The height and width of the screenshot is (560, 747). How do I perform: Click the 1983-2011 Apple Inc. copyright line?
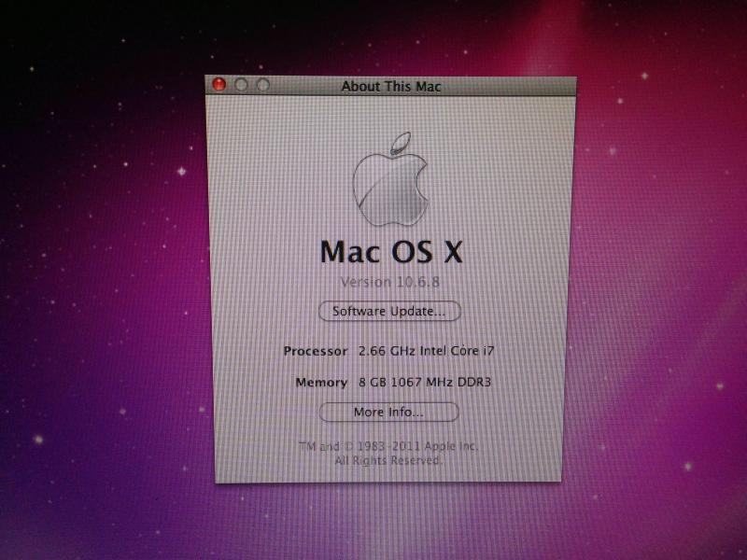[x=388, y=446]
